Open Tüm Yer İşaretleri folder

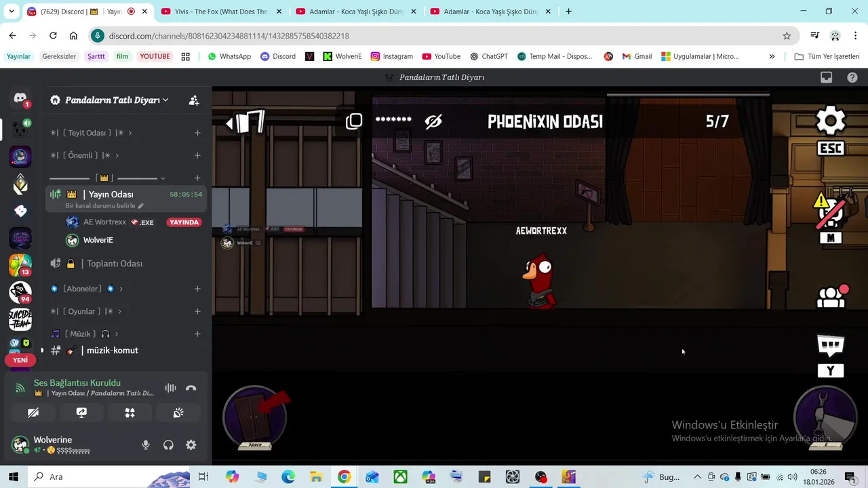(x=827, y=56)
